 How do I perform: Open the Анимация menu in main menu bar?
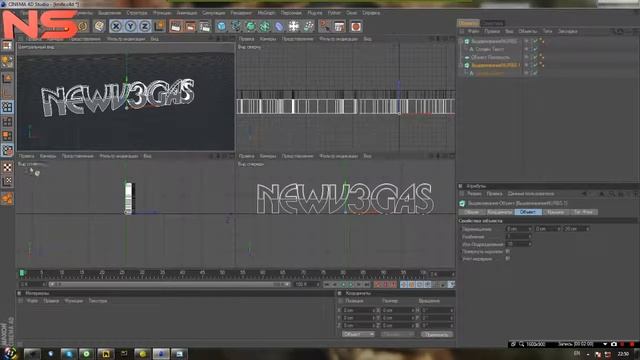(187, 13)
